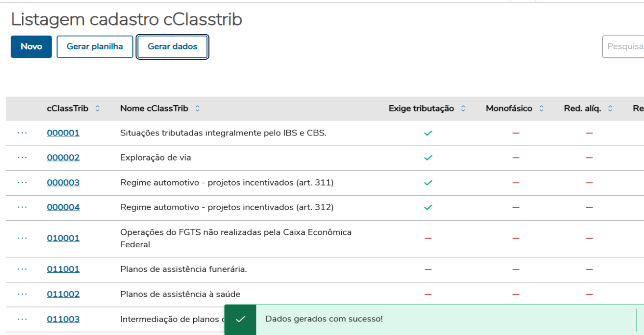Sort by Monofásico column

pos(541,109)
